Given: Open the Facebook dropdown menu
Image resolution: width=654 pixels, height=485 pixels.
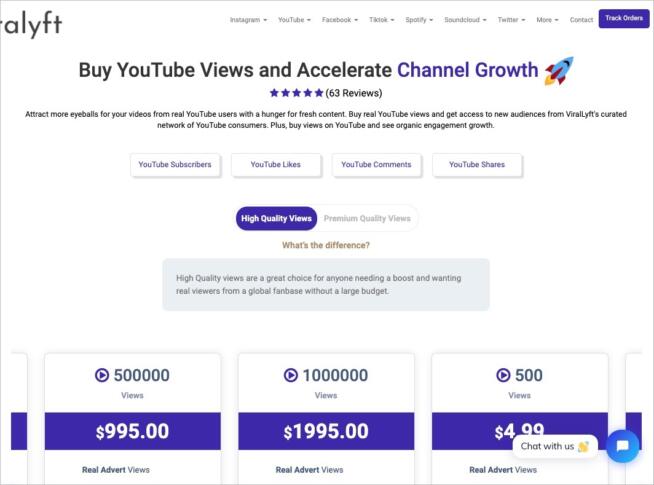Looking at the screenshot, I should coord(340,20).
